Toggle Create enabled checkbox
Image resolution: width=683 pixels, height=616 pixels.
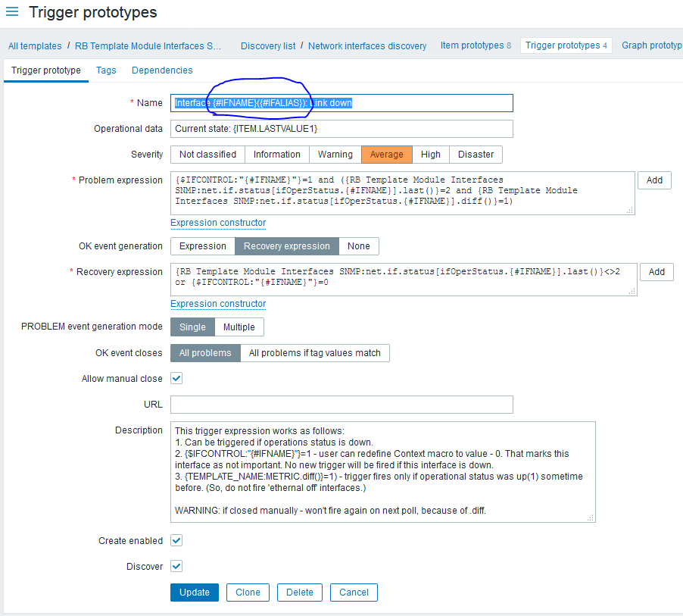coord(176,540)
